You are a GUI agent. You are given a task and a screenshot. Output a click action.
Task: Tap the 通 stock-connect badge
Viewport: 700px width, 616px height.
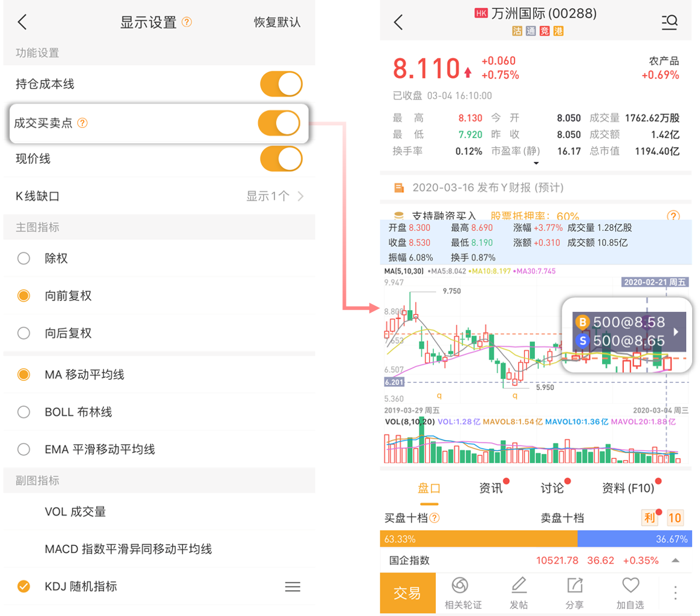coord(531,31)
